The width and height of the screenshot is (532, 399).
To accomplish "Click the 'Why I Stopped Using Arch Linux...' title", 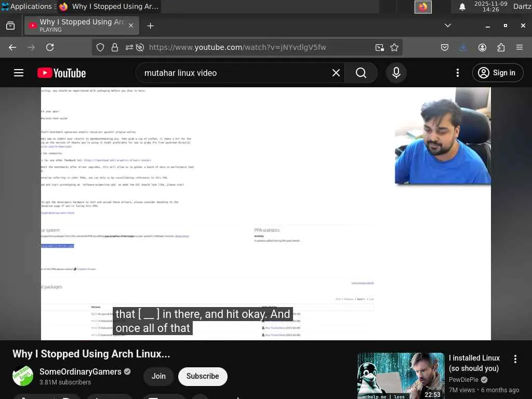I will click(x=91, y=354).
